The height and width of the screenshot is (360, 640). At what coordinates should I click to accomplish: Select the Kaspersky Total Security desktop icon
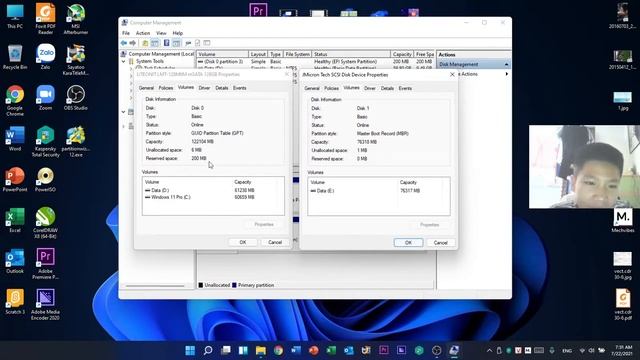[45, 141]
